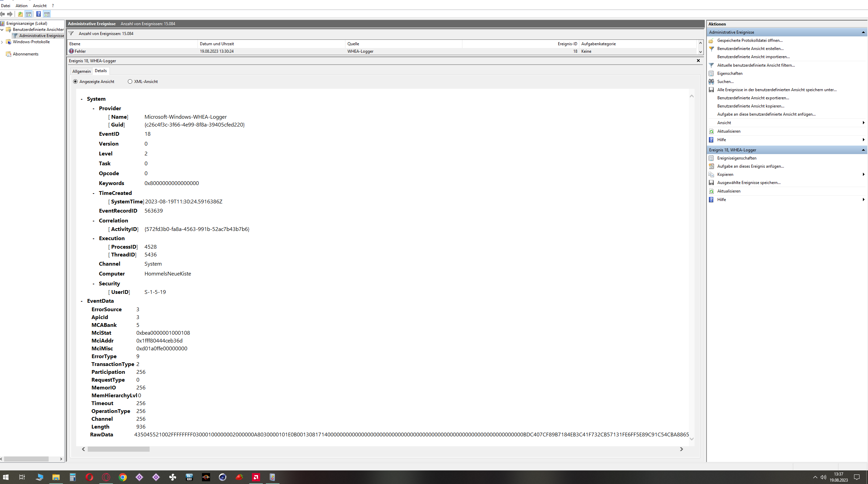
Task: Select the Angezeigte Ansicht radio button
Action: tap(75, 82)
